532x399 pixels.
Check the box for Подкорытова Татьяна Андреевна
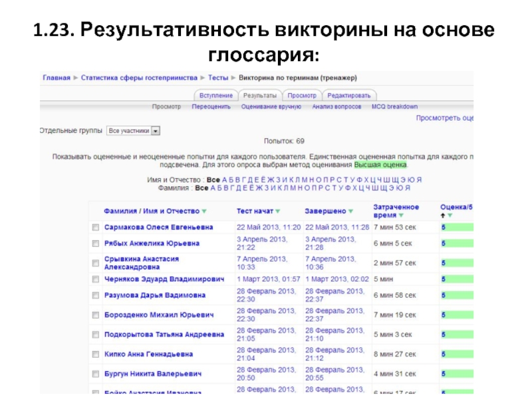tap(96, 335)
